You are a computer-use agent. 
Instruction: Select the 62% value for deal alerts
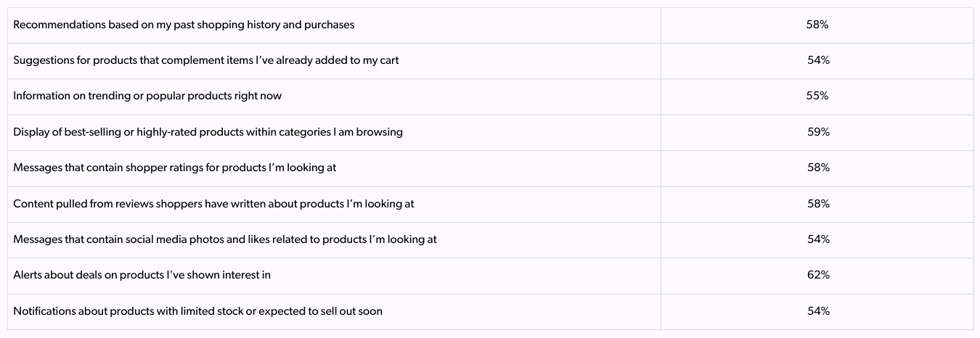click(817, 276)
